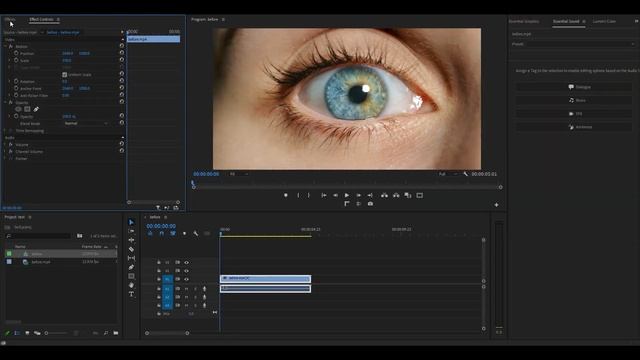Switch to Essential Graphics tab
640x360 pixels.
524,21
